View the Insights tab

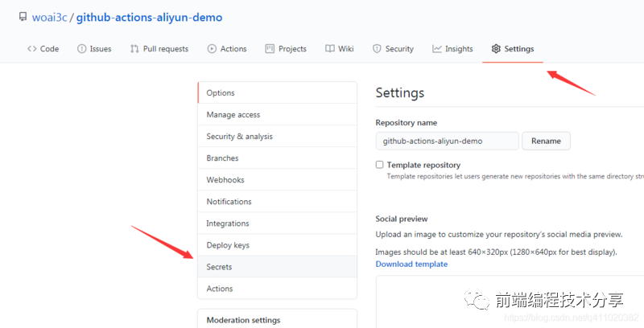[452, 49]
